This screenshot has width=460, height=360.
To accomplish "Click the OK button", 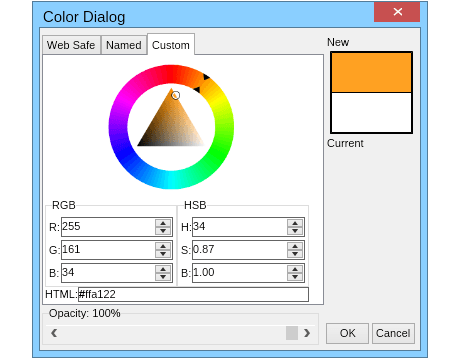I will point(347,333).
